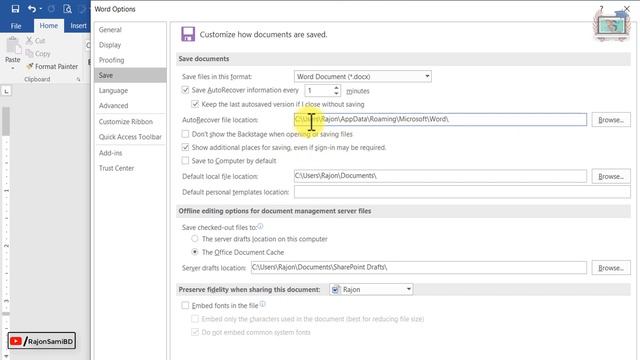Open the Customize Ribbon category
640x360 pixels.
pos(130,122)
